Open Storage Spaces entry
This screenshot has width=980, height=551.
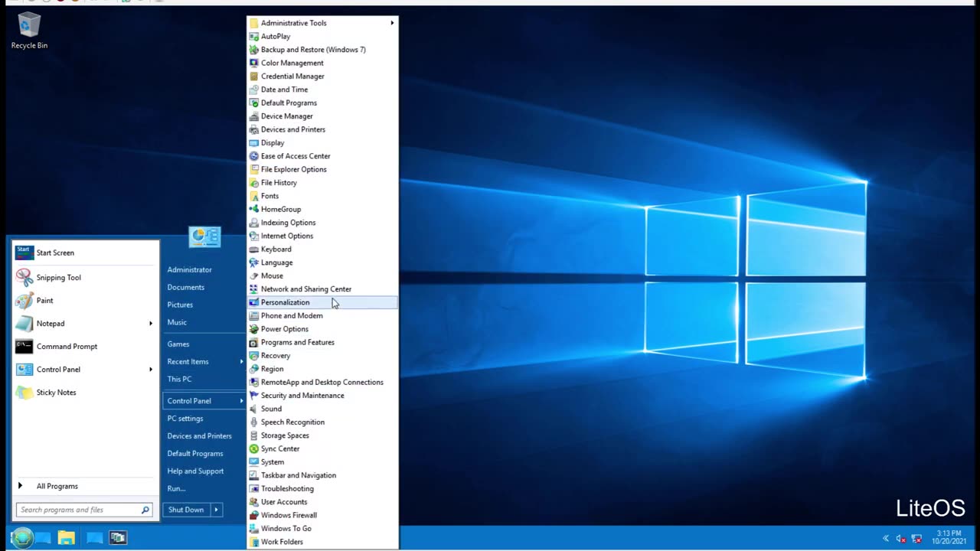pyautogui.click(x=322, y=435)
